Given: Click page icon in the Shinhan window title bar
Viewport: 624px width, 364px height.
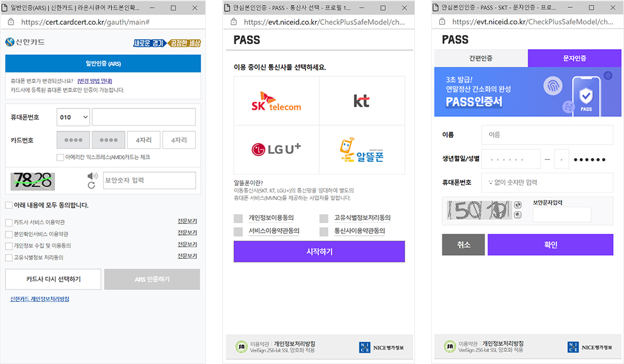Looking at the screenshot, I should (x=5, y=7).
